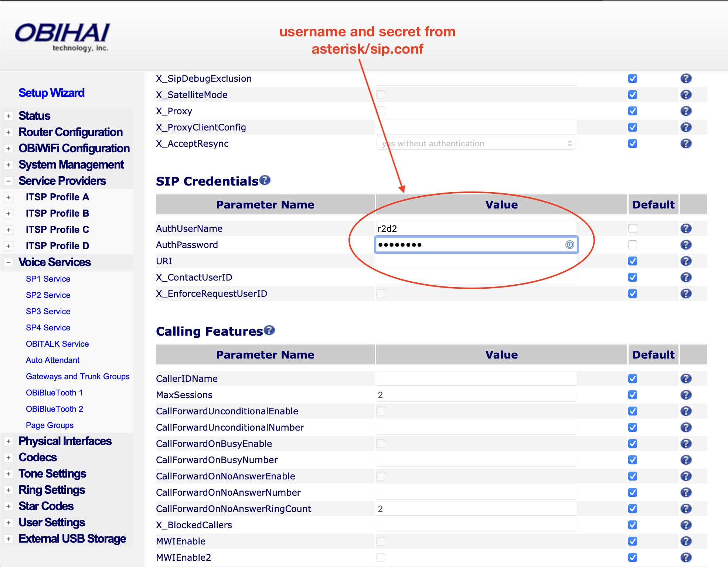
Task: Open help for X_AcceptResync parameter
Action: click(686, 143)
